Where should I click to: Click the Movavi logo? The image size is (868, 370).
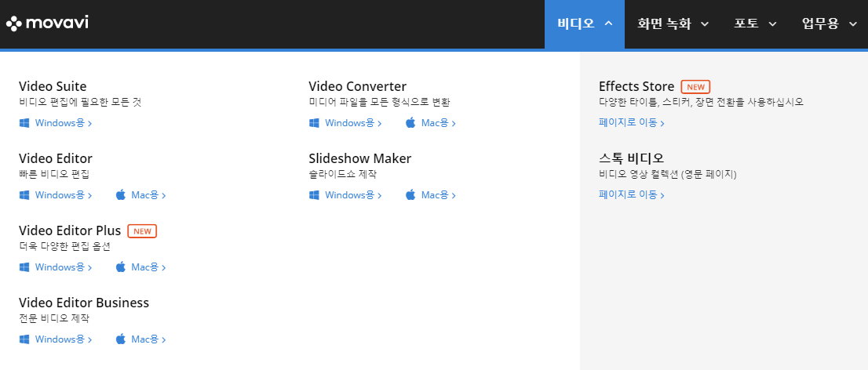click(47, 24)
